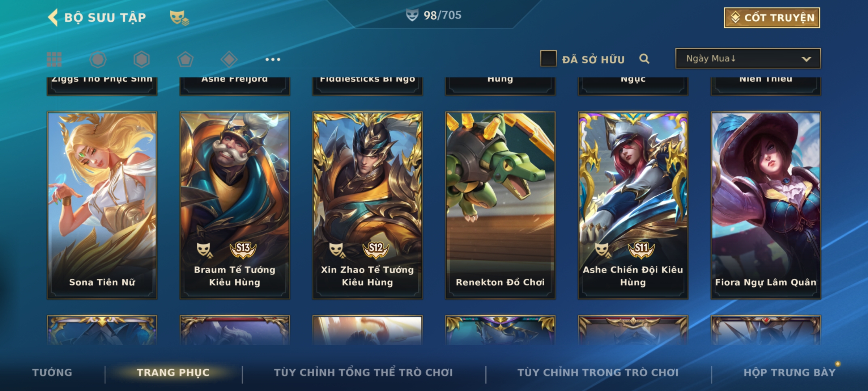Viewport: 868px width, 391px height.
Task: Select the diamond rarity filter icon
Action: coord(229,59)
